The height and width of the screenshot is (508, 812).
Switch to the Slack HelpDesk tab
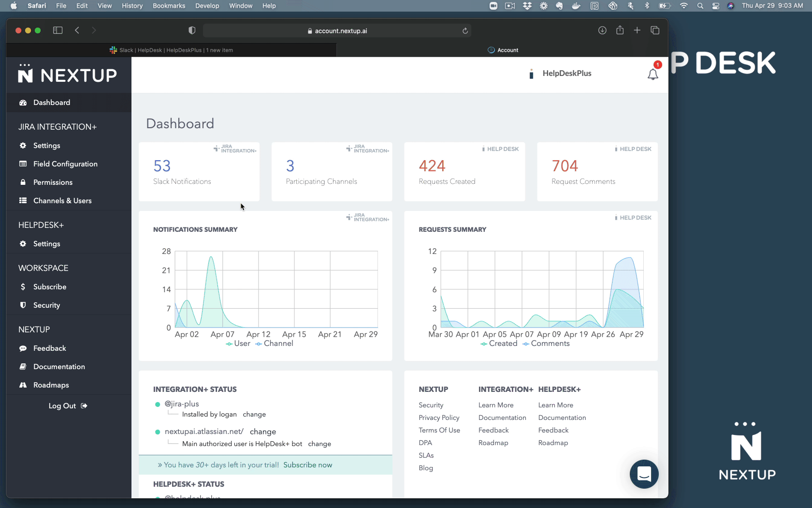point(171,50)
